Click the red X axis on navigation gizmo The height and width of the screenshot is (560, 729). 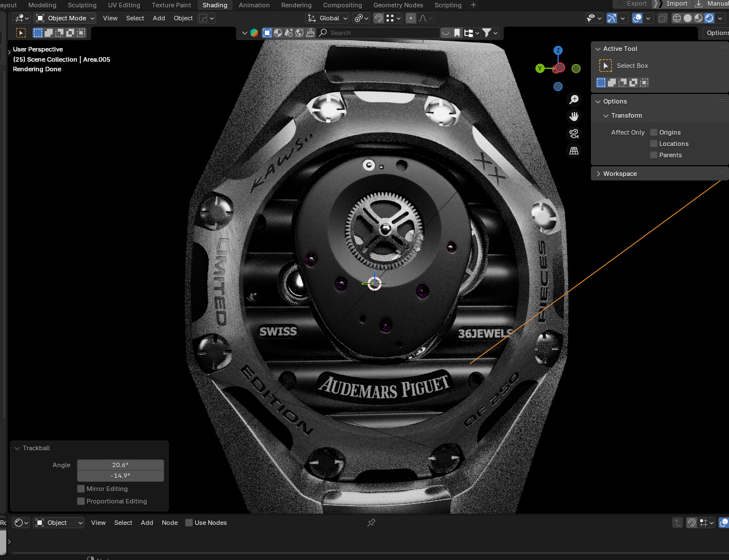pos(559,68)
